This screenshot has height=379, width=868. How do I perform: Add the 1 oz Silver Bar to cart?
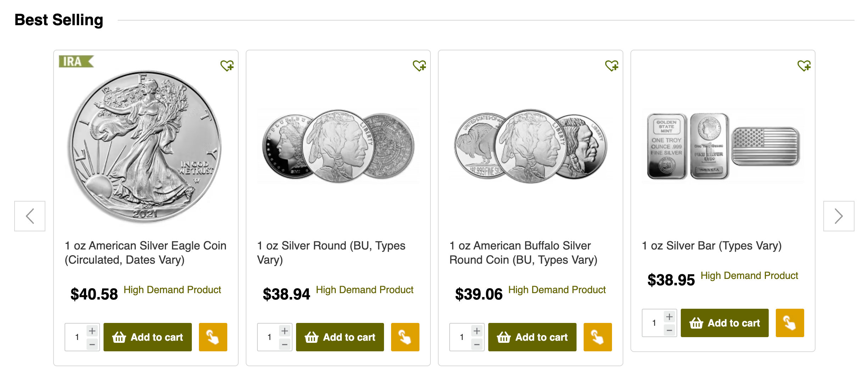click(x=724, y=323)
